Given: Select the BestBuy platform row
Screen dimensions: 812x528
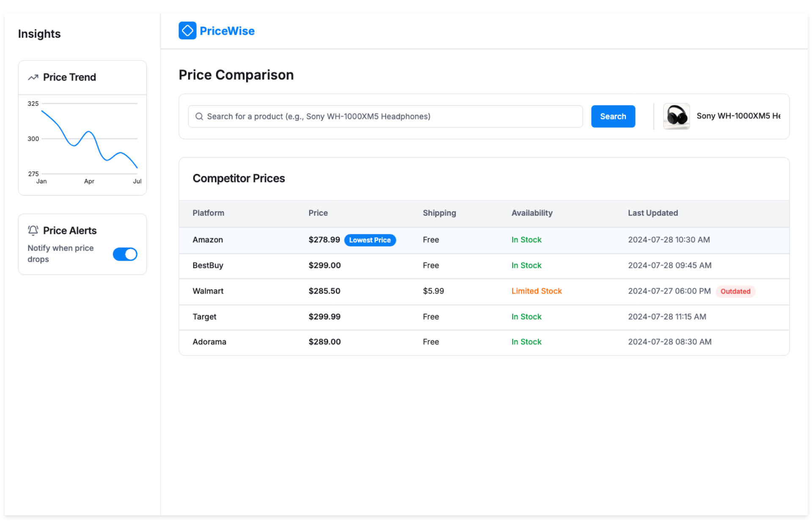Looking at the screenshot, I should coord(208,265).
